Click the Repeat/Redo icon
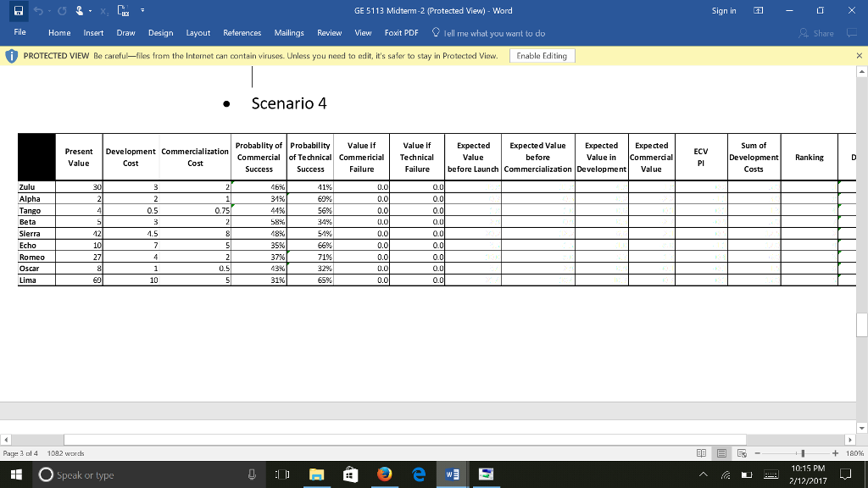The width and height of the screenshot is (868, 488). pyautogui.click(x=62, y=11)
